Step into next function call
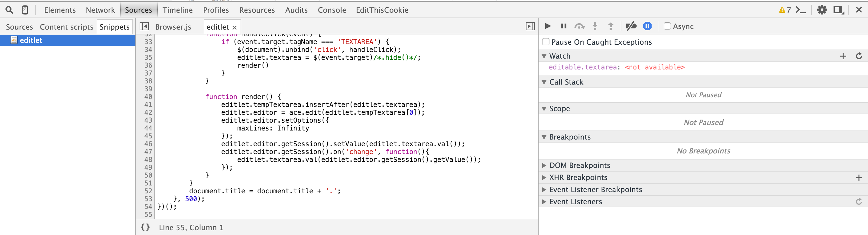The image size is (868, 235). [595, 26]
